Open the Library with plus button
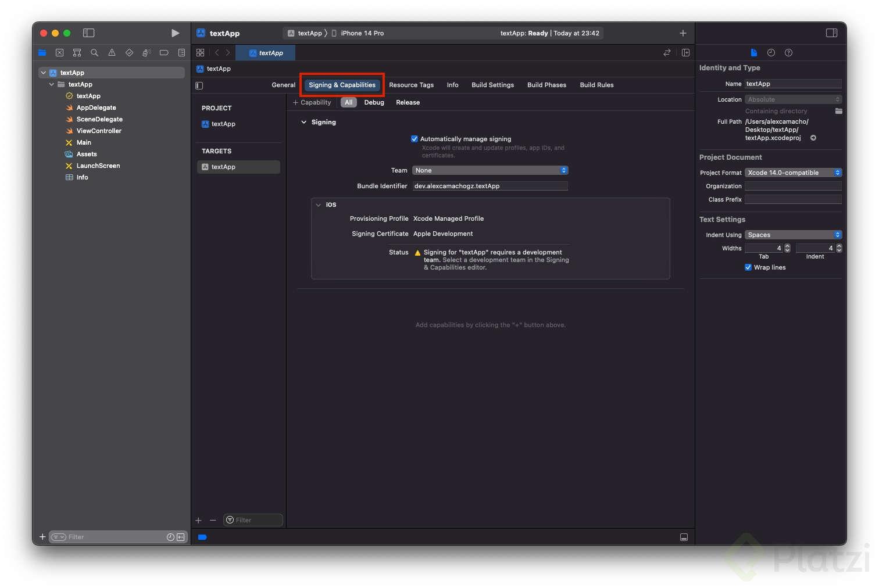Image resolution: width=879 pixels, height=588 pixels. coord(683,33)
